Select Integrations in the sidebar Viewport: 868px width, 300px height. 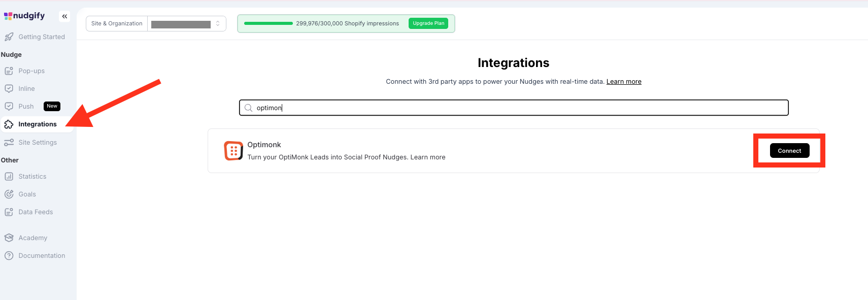pos(37,124)
